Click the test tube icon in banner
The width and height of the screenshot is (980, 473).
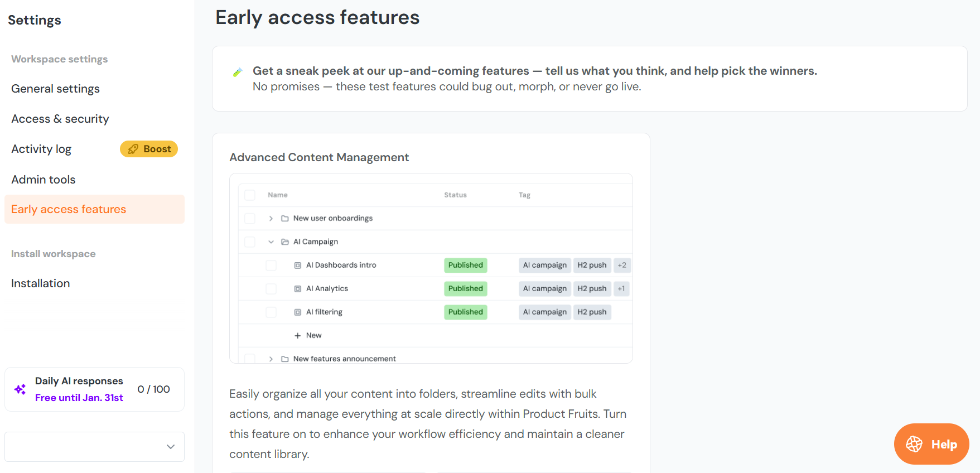[x=238, y=72]
